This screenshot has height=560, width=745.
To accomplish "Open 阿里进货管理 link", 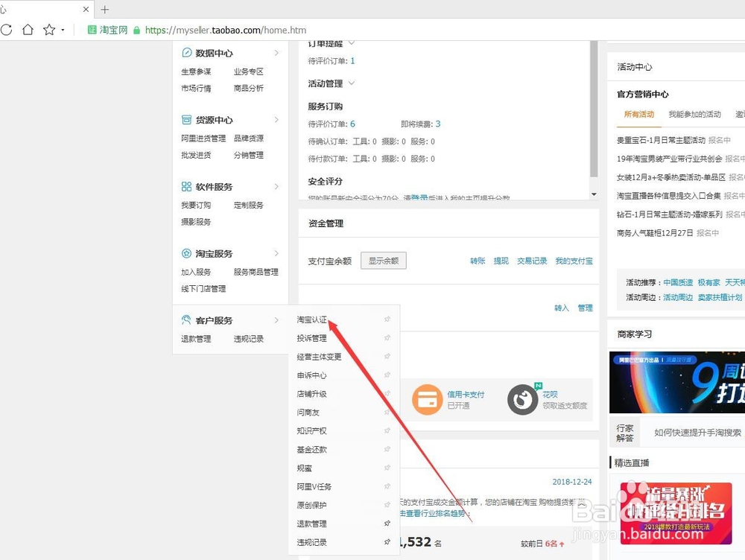I will (x=203, y=139).
